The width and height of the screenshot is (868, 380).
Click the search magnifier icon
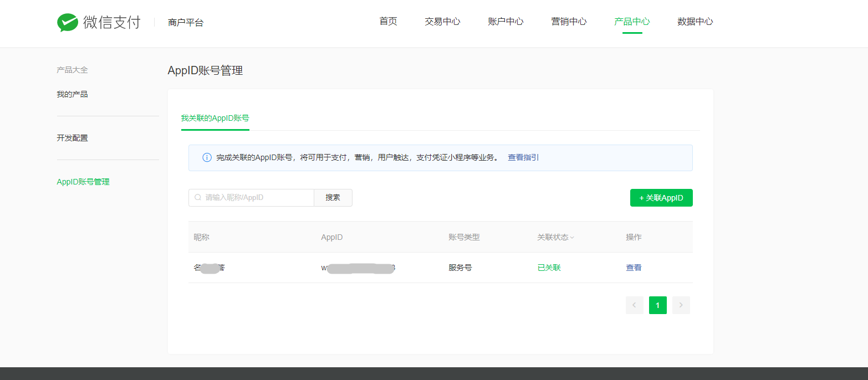[x=198, y=198]
